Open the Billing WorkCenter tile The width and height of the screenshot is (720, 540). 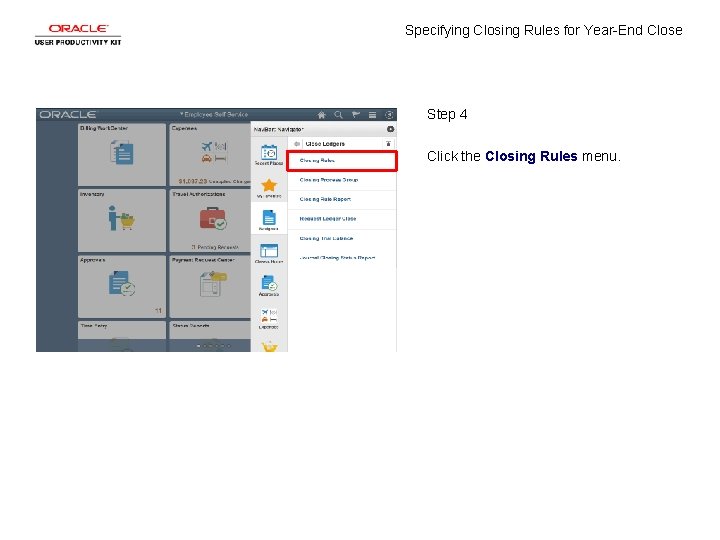point(122,154)
